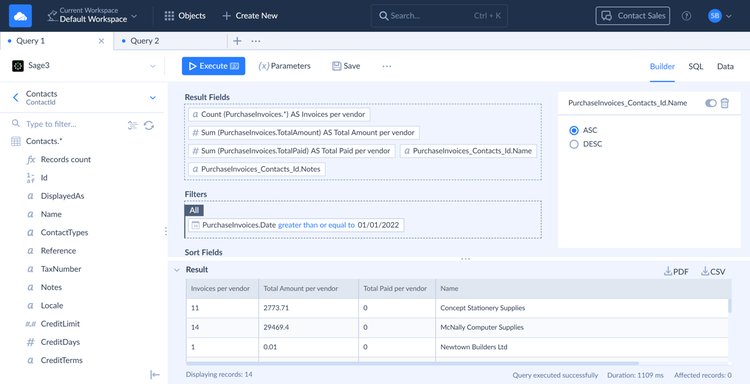Click the Contact Sales button

pos(633,16)
